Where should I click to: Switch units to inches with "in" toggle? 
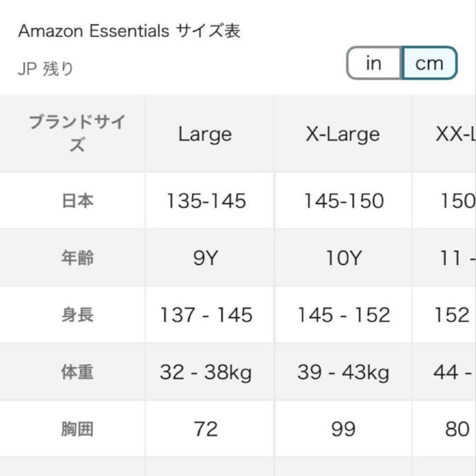tap(374, 63)
